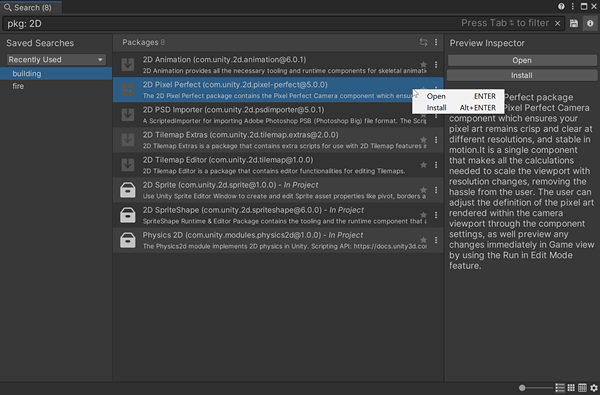The width and height of the screenshot is (600, 395).
Task: Select the 2D Animation package title
Action: [224, 60]
